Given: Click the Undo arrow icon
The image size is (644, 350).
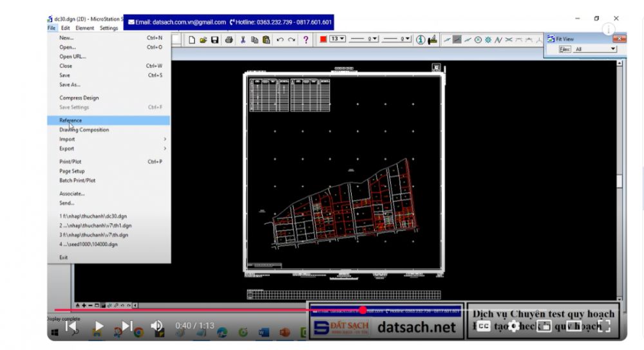Looking at the screenshot, I should (x=280, y=40).
